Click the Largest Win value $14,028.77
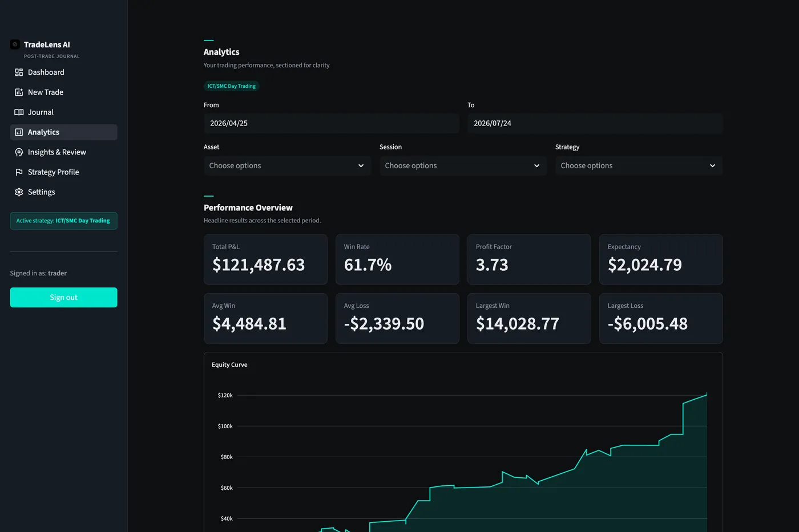 (x=518, y=324)
